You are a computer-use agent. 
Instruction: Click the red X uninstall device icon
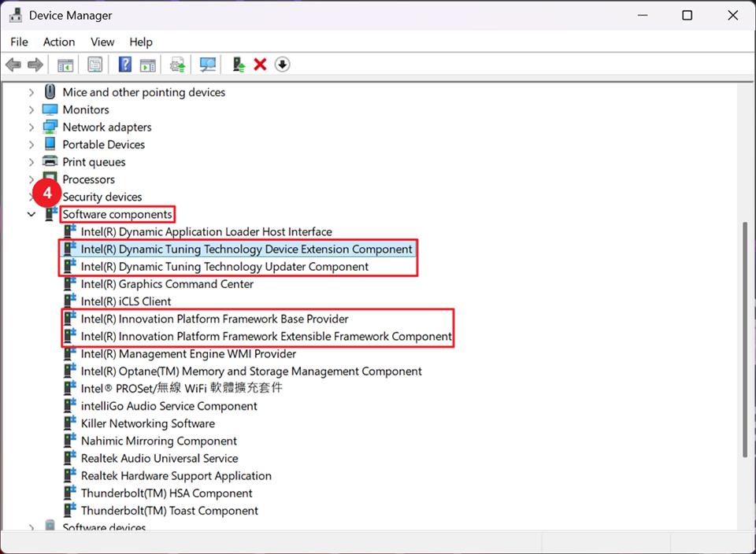(261, 65)
